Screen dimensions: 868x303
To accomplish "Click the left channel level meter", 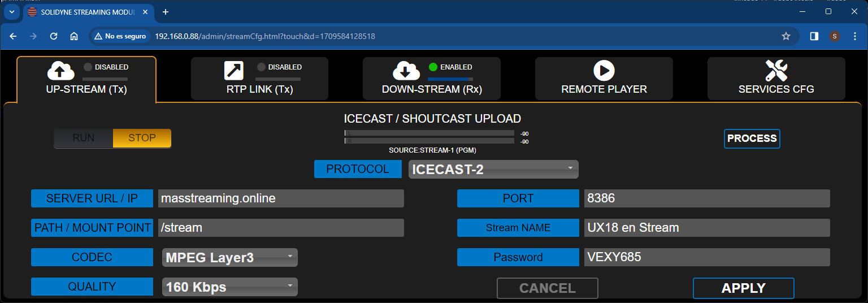I will [x=429, y=133].
